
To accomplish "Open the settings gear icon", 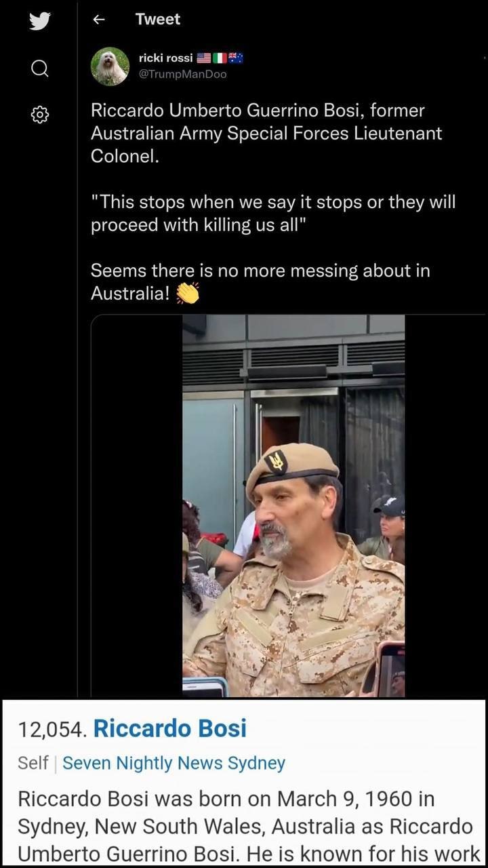I will pyautogui.click(x=39, y=115).
